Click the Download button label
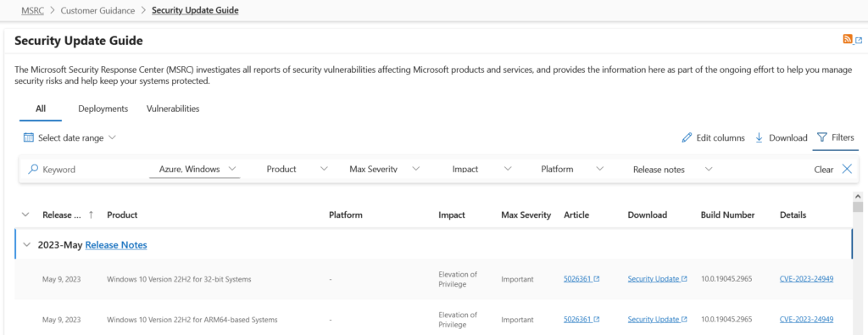Screen dimensions: 868x335 pos(787,138)
